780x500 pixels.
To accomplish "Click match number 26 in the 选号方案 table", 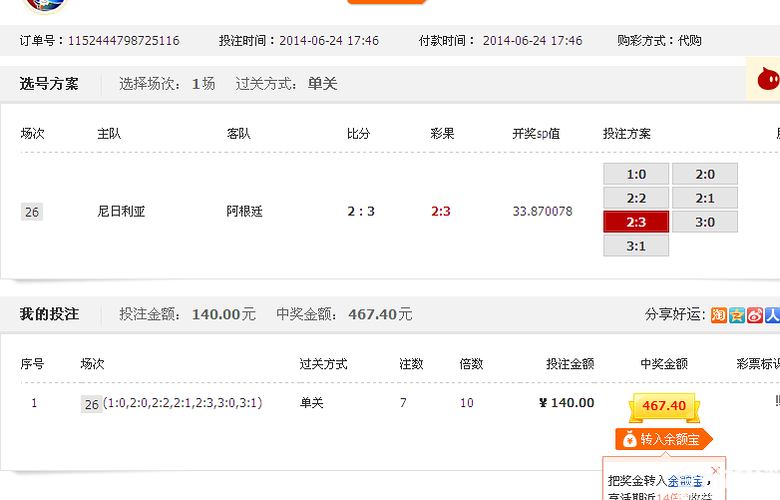I will coord(32,212).
